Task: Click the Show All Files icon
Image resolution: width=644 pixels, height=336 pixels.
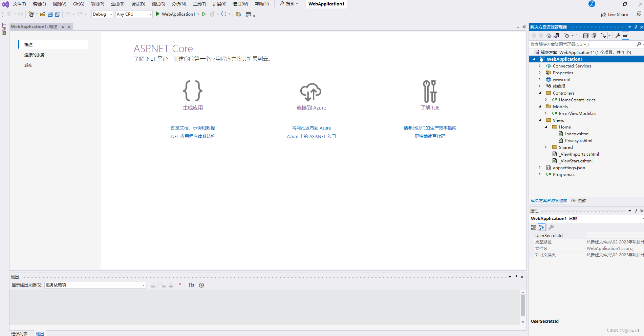Action: tap(593, 36)
